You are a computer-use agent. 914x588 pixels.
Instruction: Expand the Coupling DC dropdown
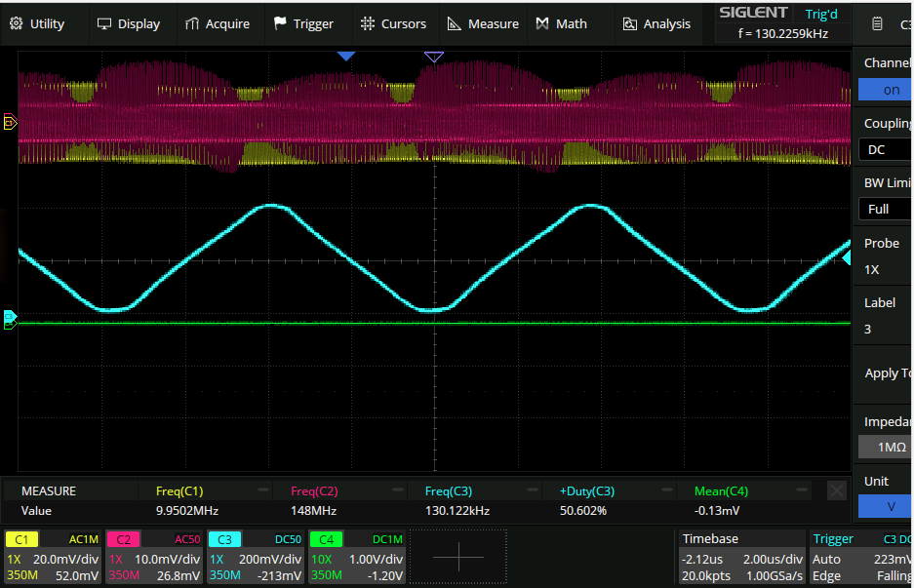885,149
